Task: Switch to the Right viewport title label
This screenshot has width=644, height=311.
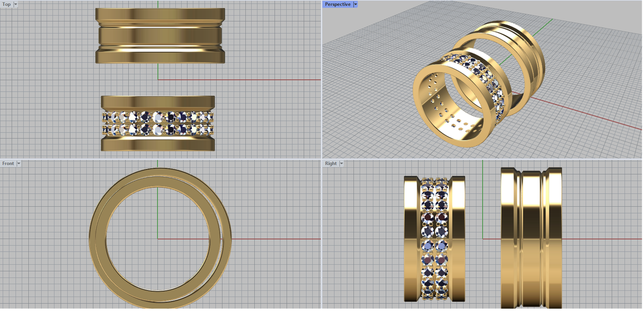Action: click(x=331, y=164)
